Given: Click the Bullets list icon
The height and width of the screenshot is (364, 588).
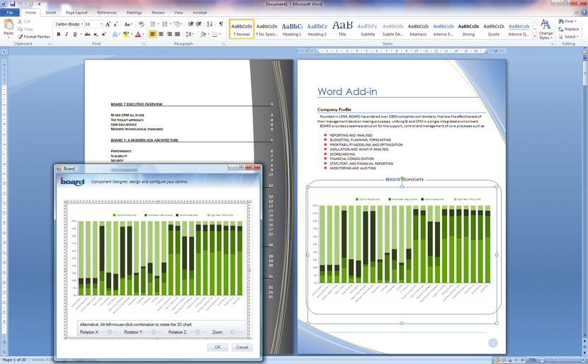Looking at the screenshot, I should (152, 24).
